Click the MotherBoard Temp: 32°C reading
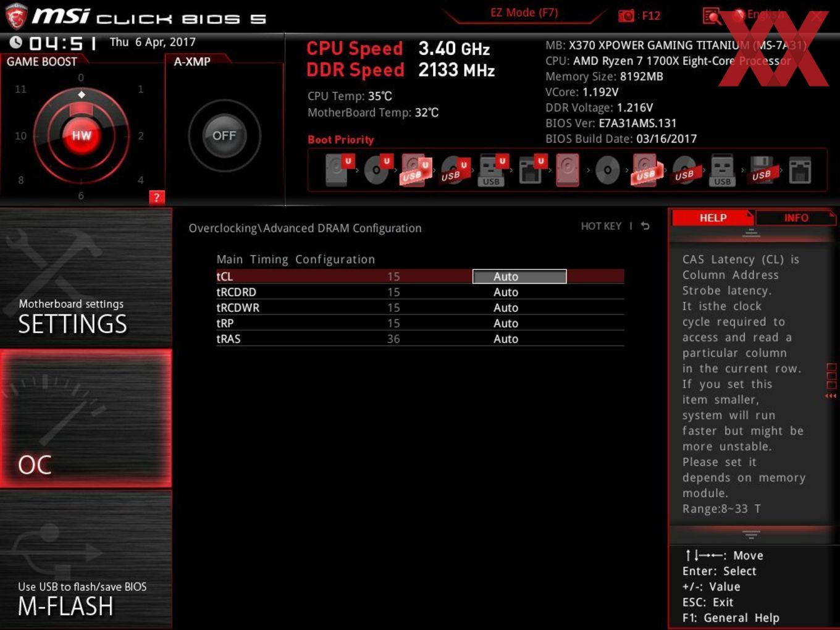 pos(373,112)
